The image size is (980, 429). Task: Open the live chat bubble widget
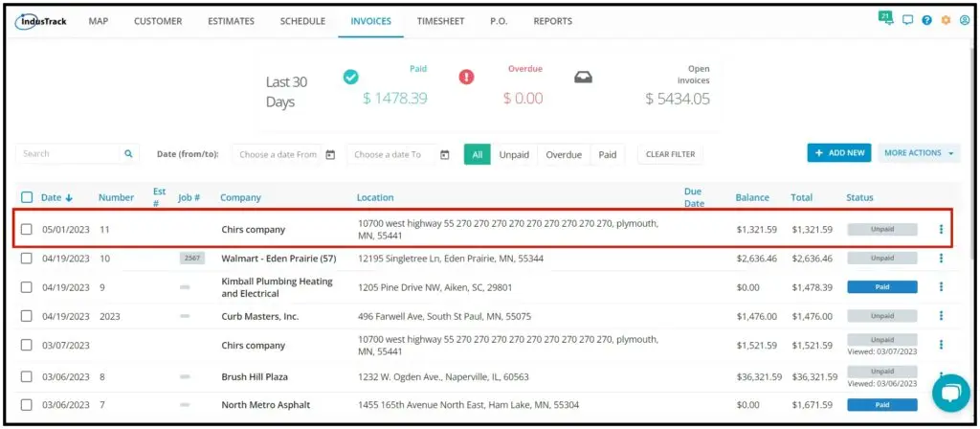point(950,393)
